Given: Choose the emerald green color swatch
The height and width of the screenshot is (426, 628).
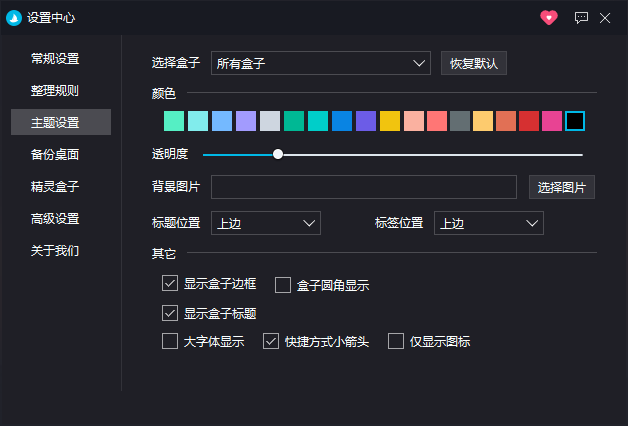Looking at the screenshot, I should pos(294,121).
